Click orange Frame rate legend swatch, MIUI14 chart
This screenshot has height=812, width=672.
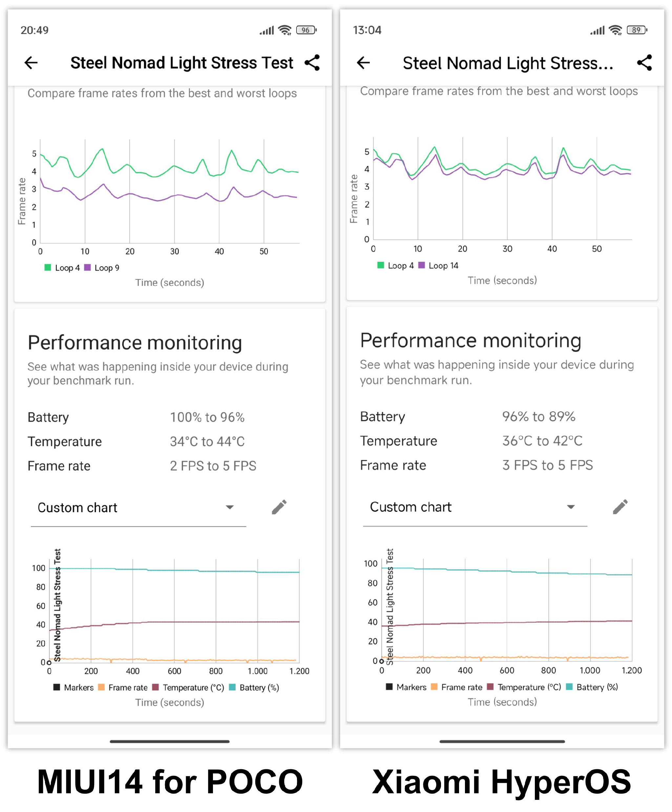click(101, 687)
